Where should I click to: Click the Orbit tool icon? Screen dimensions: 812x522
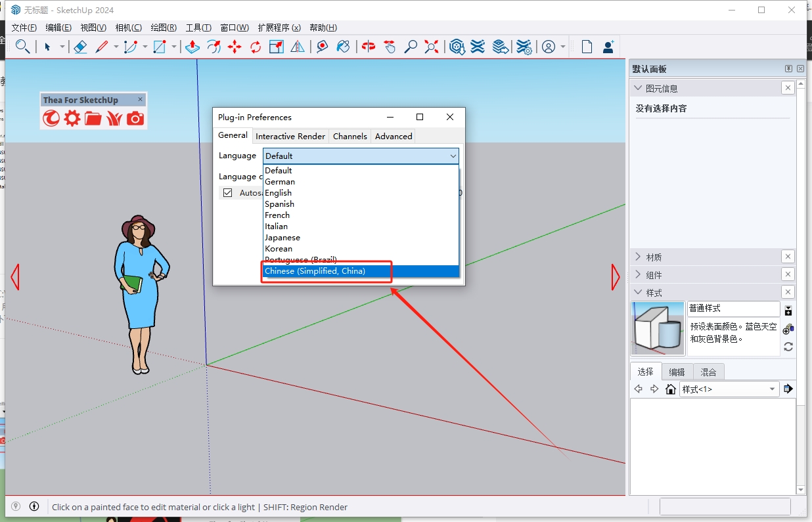(369, 47)
